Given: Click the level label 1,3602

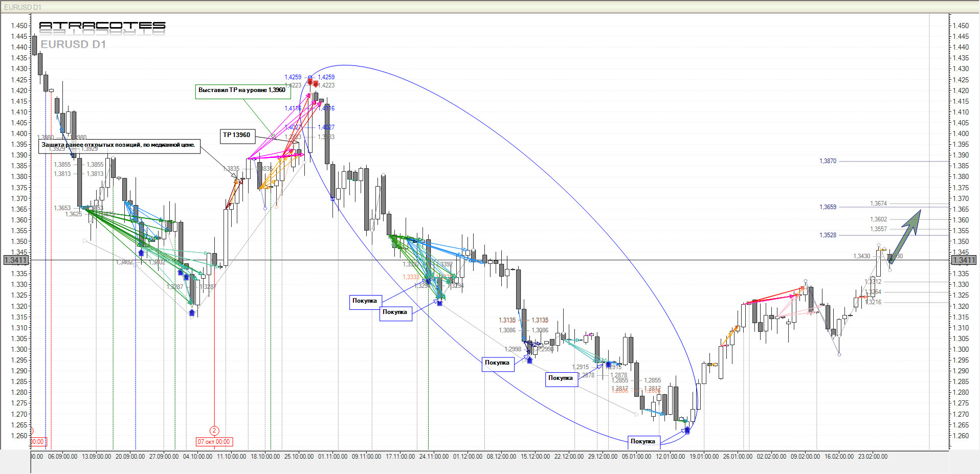Looking at the screenshot, I should pos(878,219).
